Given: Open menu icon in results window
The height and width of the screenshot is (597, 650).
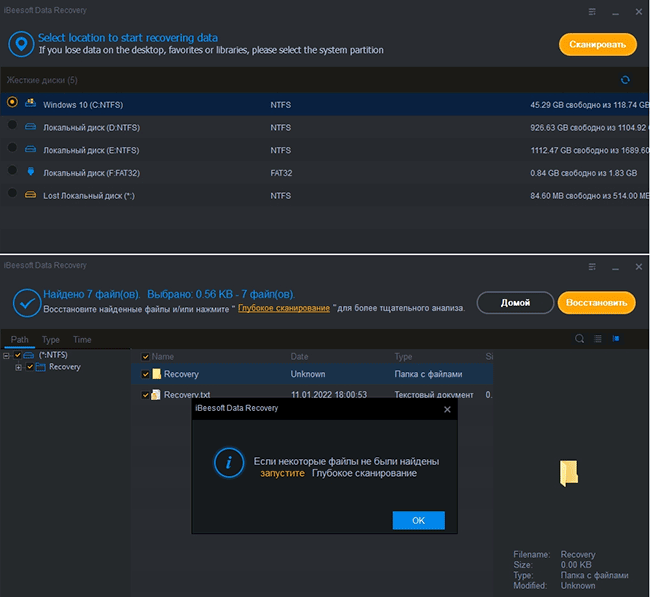Looking at the screenshot, I should [592, 267].
